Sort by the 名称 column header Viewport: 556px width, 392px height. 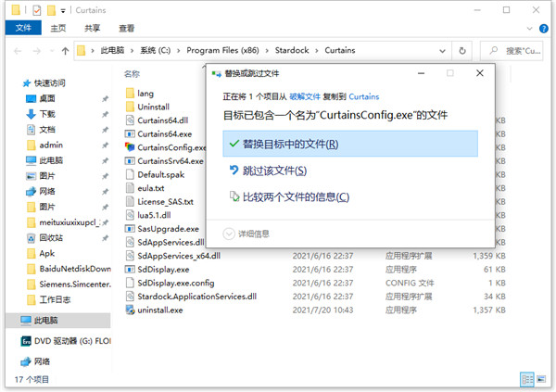pos(132,74)
